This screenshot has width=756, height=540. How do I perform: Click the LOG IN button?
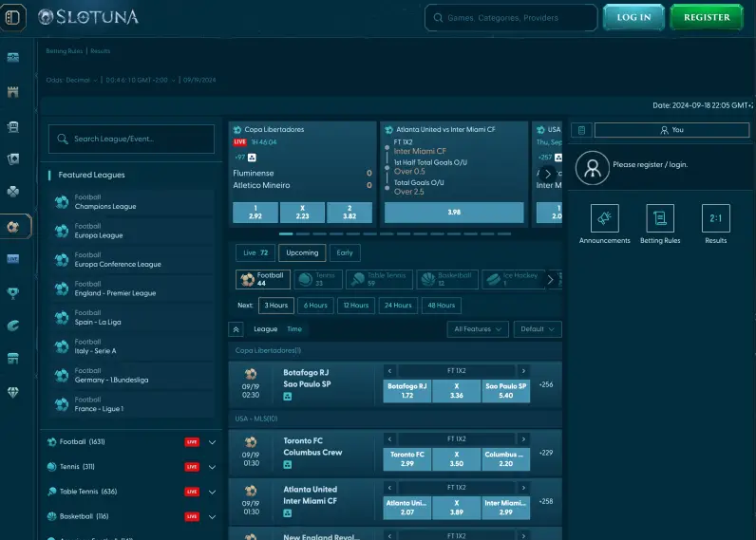633,17
